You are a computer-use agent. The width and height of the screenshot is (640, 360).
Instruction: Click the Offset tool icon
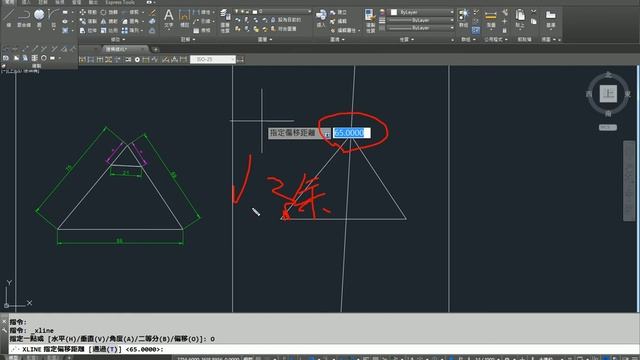(152, 31)
